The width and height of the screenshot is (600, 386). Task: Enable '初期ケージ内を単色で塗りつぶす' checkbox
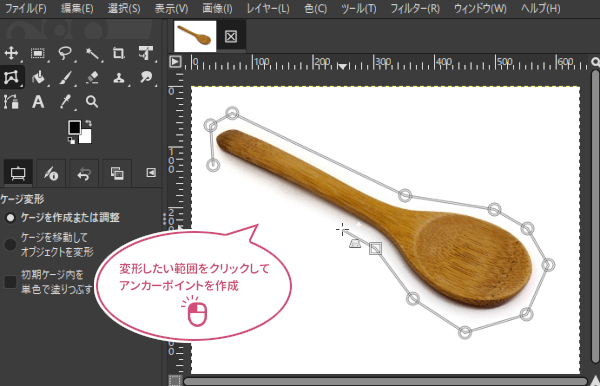[x=10, y=282]
